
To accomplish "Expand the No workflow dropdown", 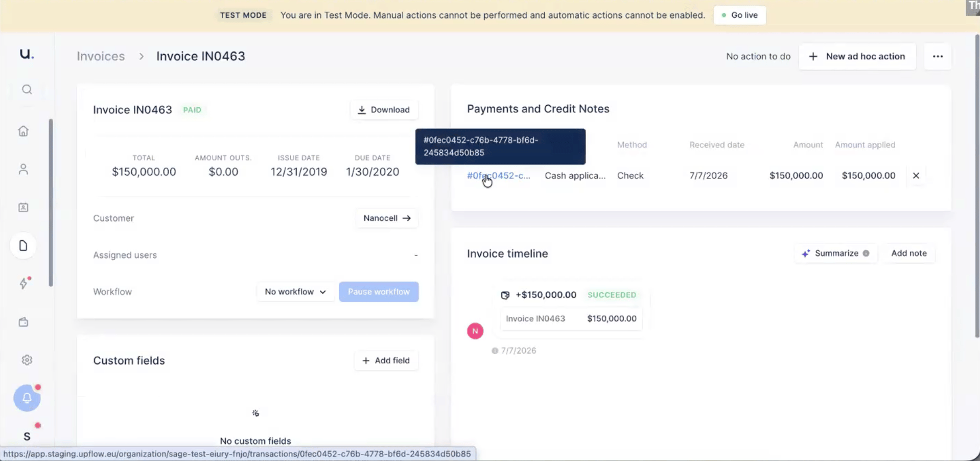I will [295, 292].
